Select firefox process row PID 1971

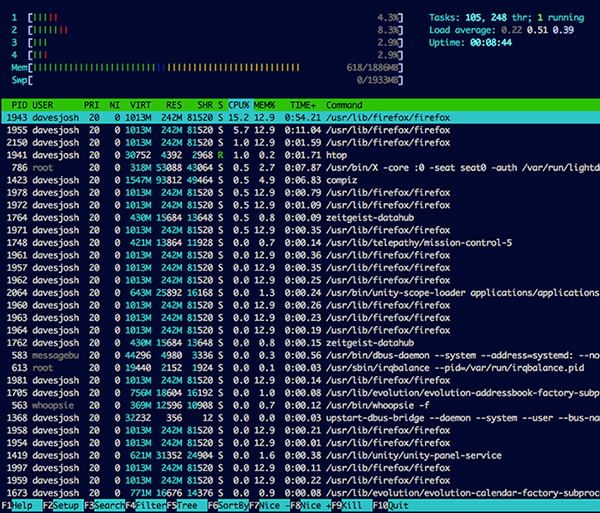(301, 230)
